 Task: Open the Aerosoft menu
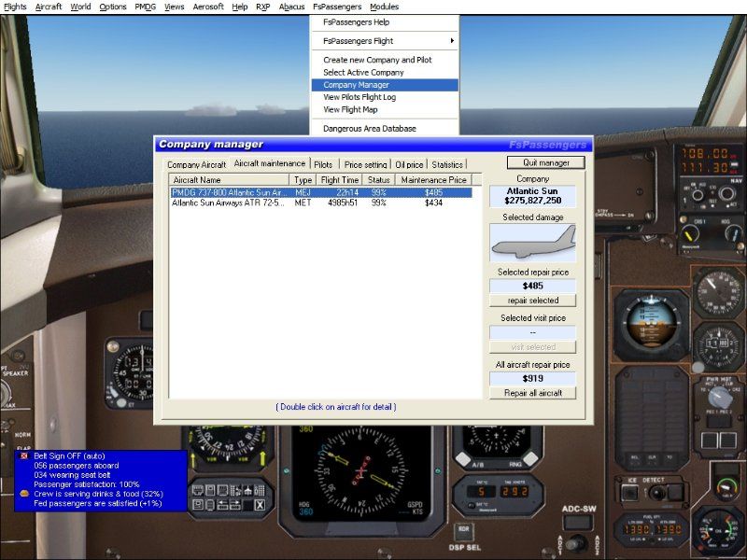pyautogui.click(x=208, y=7)
